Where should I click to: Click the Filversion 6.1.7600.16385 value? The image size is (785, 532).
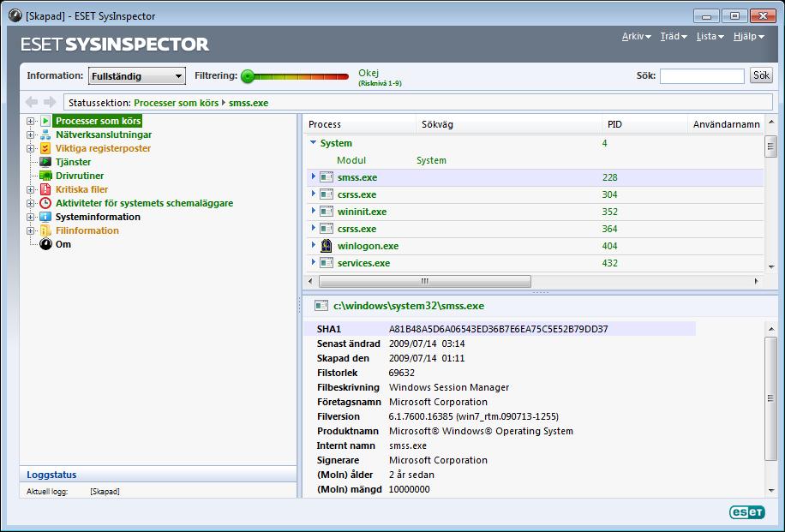coord(473,416)
